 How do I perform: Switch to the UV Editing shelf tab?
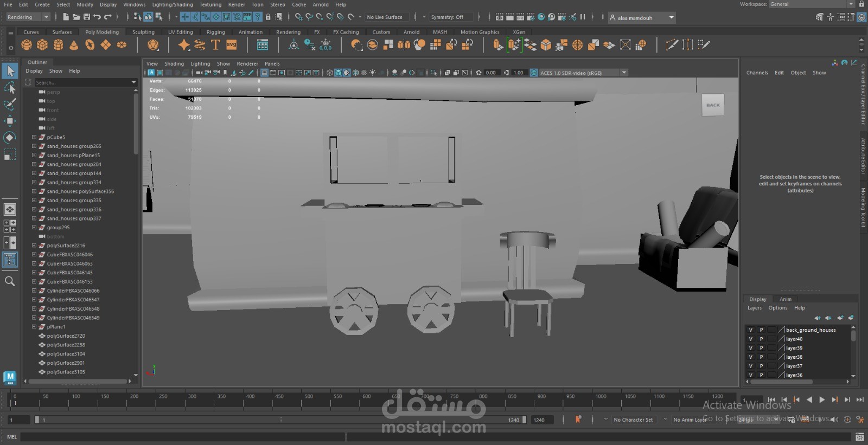pos(180,32)
